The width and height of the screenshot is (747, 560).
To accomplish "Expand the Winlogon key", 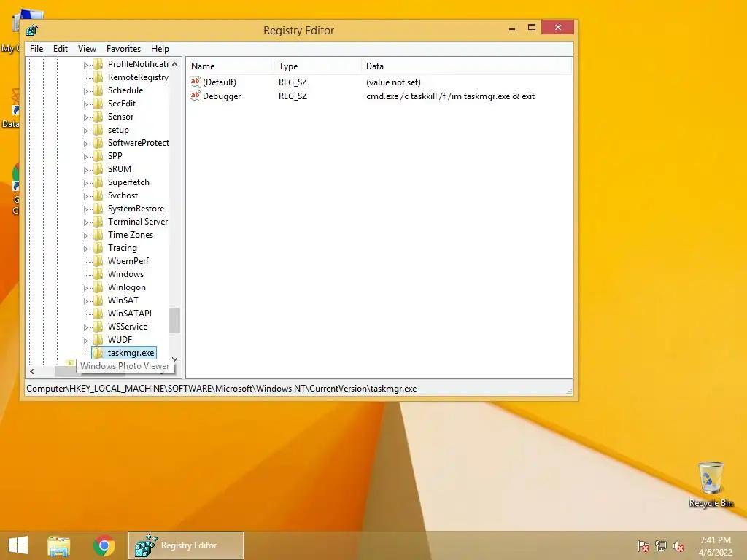I will (x=85, y=287).
